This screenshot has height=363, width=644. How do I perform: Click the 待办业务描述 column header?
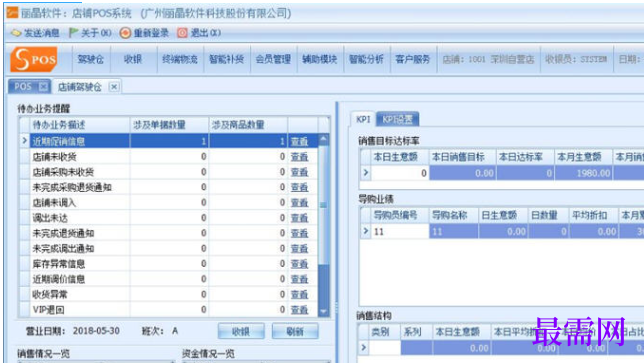pyautogui.click(x=80, y=125)
